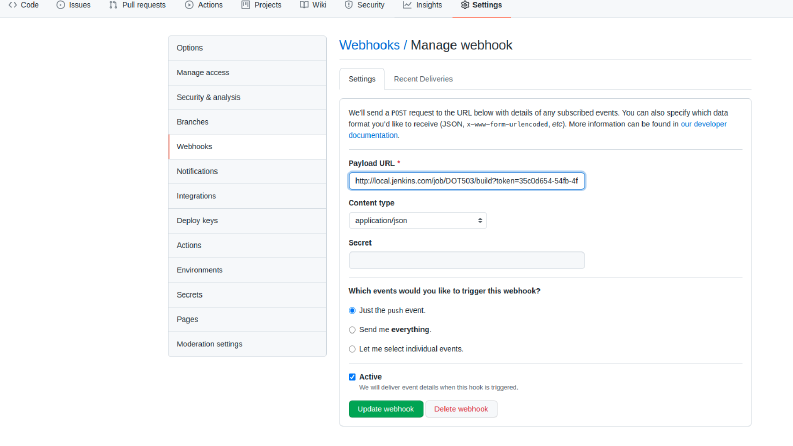This screenshot has height=446, width=793.
Task: Open Branches in sidebar
Action: (x=247, y=122)
